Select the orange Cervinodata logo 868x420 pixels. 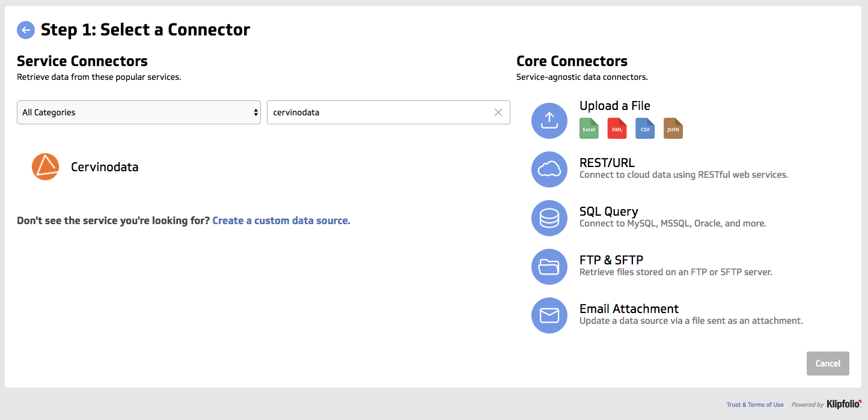point(46,167)
